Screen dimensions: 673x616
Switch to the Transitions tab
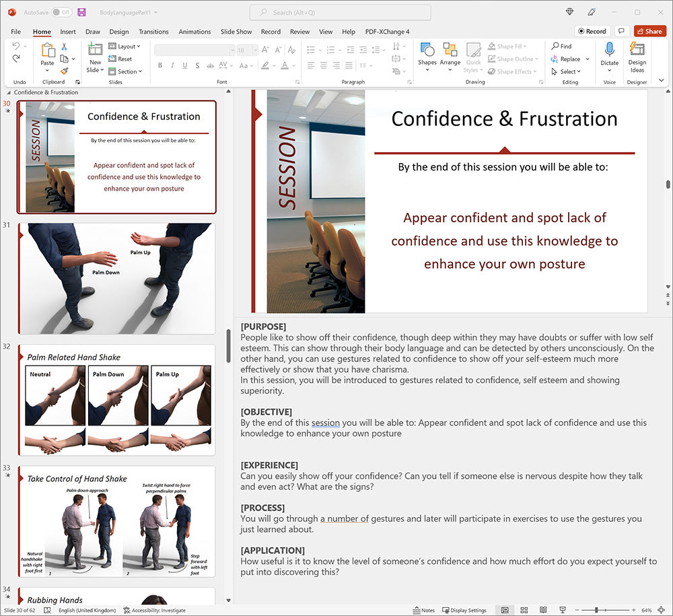[153, 32]
